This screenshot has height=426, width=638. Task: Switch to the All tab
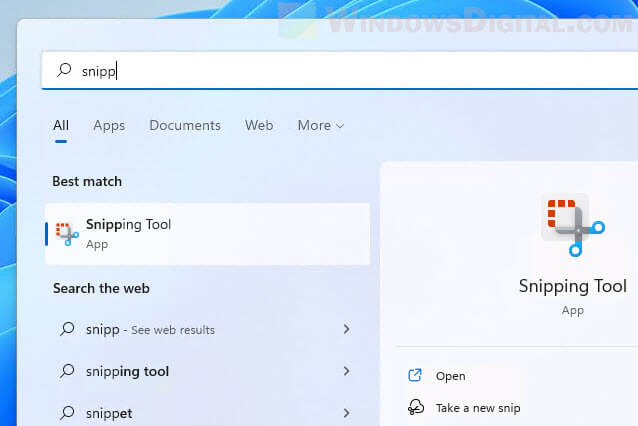pos(61,125)
